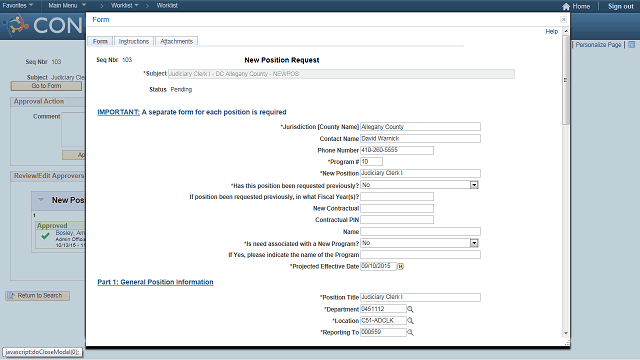640x360 pixels.
Task: Switch to the Attachments tab
Action: 176,41
